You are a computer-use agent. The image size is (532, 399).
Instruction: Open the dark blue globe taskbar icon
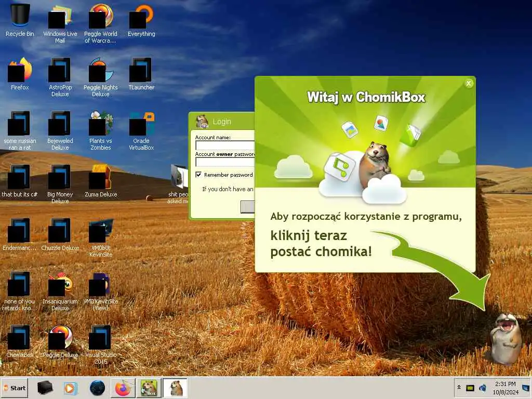[97, 388]
